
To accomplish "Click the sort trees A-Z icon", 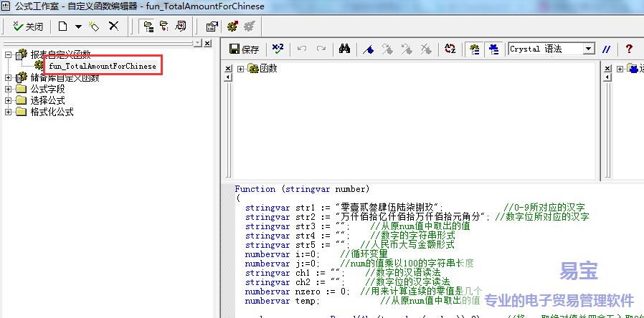I will coord(450,49).
